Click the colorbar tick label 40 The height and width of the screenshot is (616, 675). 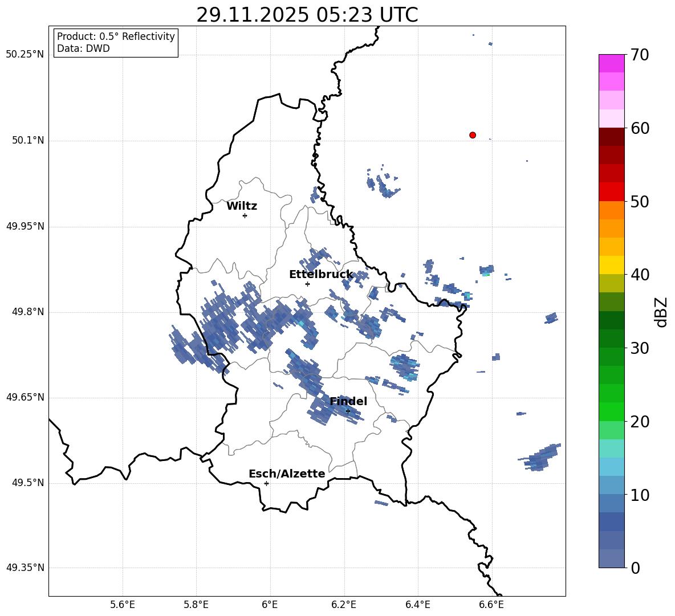click(640, 275)
